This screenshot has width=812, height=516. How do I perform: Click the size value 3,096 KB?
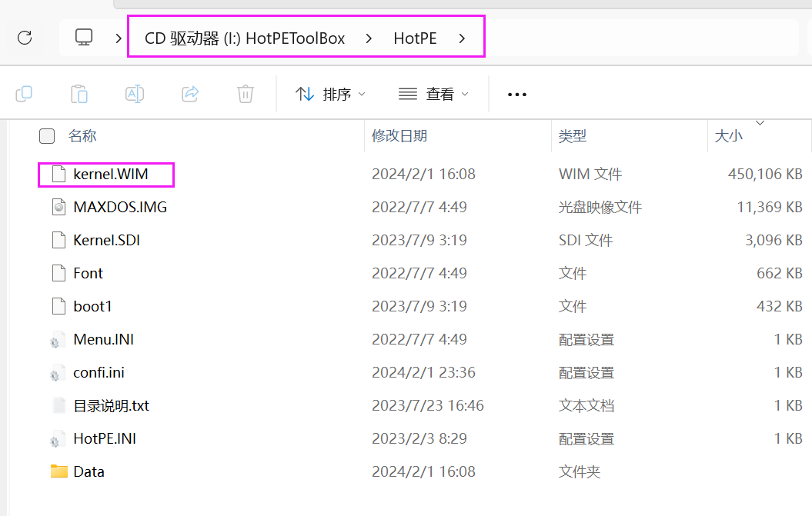[x=774, y=240]
